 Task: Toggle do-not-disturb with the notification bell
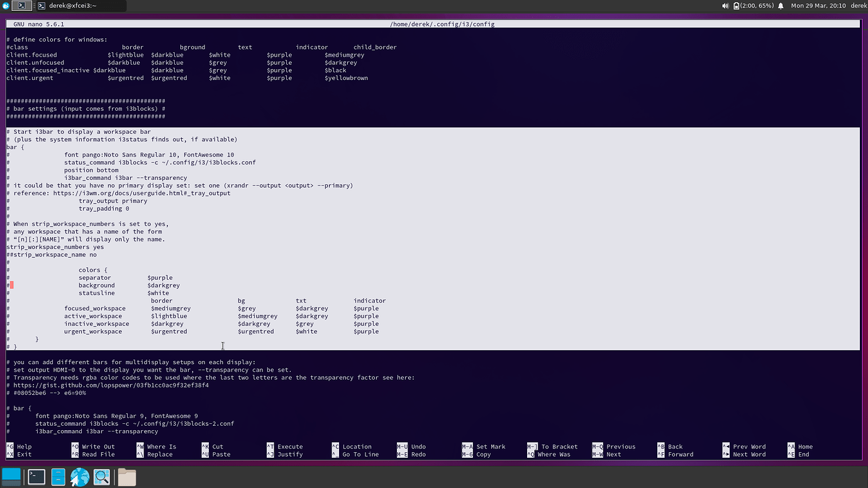point(781,6)
